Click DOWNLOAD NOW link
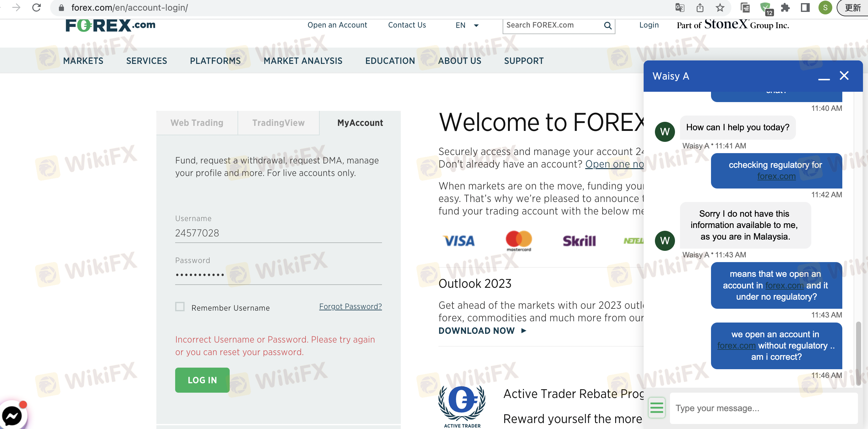868x429 pixels. pos(482,331)
